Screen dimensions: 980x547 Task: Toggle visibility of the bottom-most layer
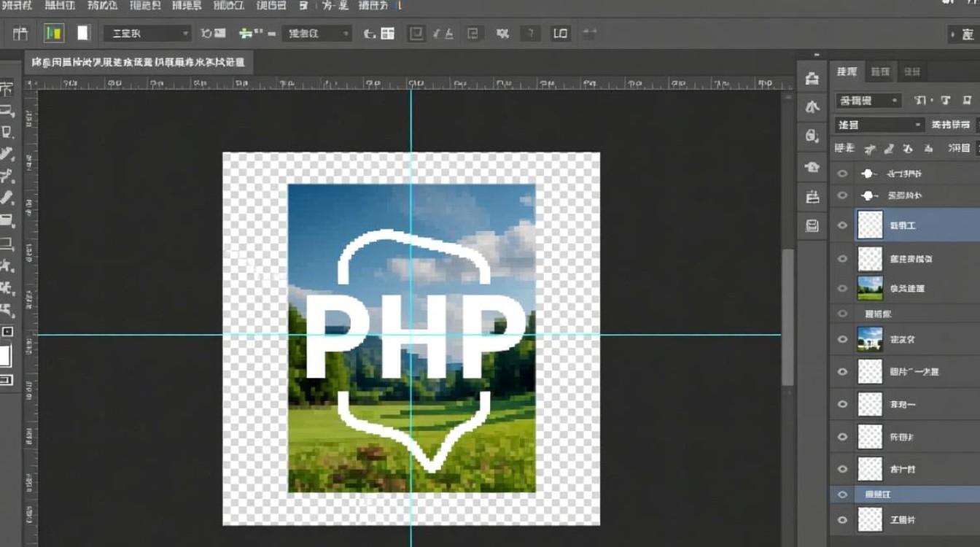(843, 520)
